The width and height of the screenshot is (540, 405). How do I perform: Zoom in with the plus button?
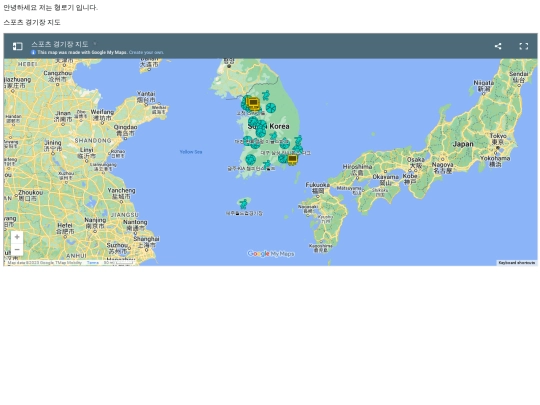(x=17, y=237)
